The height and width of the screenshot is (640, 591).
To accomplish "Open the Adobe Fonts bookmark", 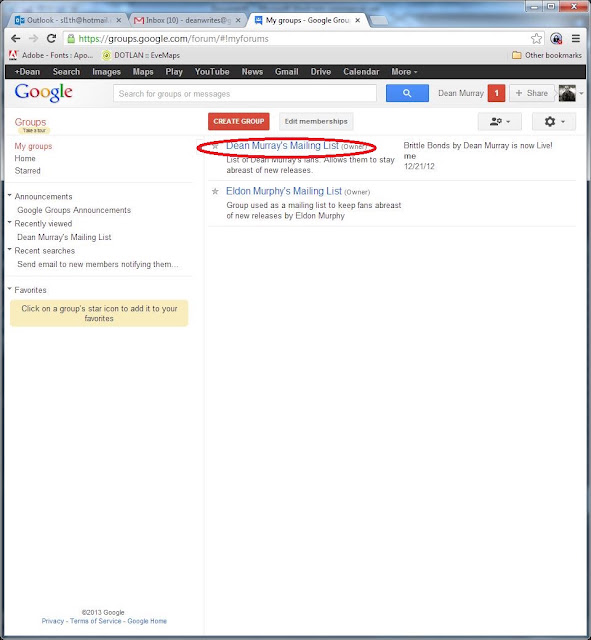I will (x=51, y=55).
